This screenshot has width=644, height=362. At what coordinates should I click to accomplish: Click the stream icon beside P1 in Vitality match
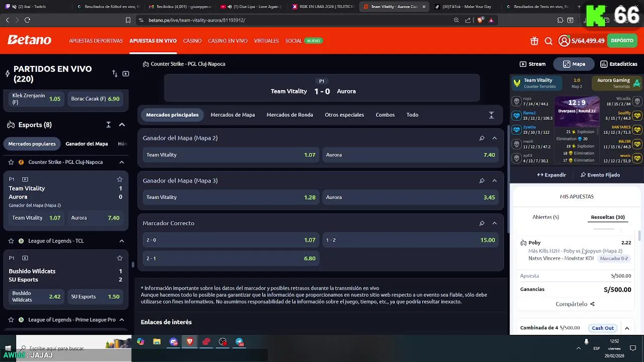point(25,179)
